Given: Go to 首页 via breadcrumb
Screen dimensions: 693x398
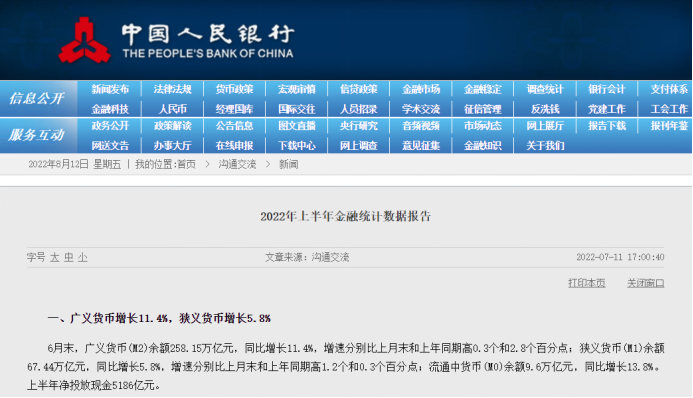Looking at the screenshot, I should (186, 164).
